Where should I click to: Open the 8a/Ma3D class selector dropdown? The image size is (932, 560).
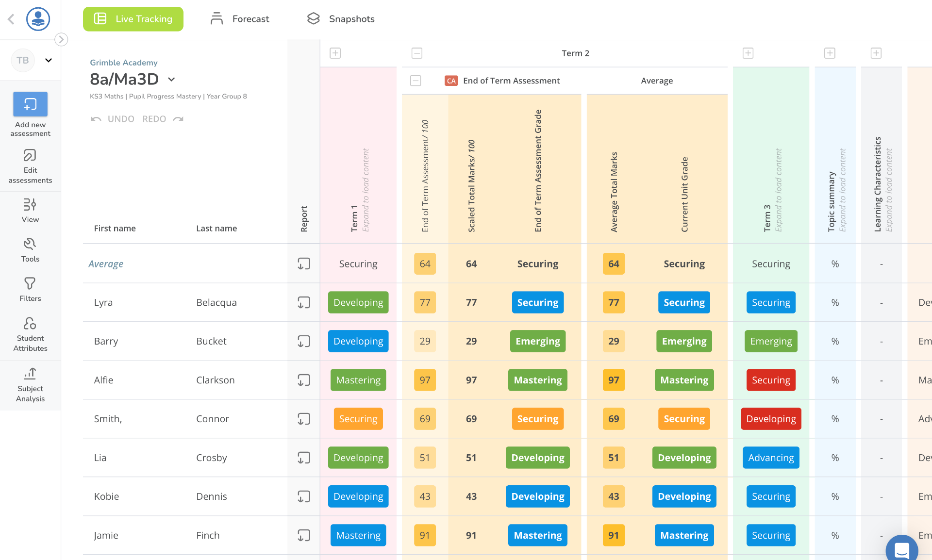tap(171, 79)
